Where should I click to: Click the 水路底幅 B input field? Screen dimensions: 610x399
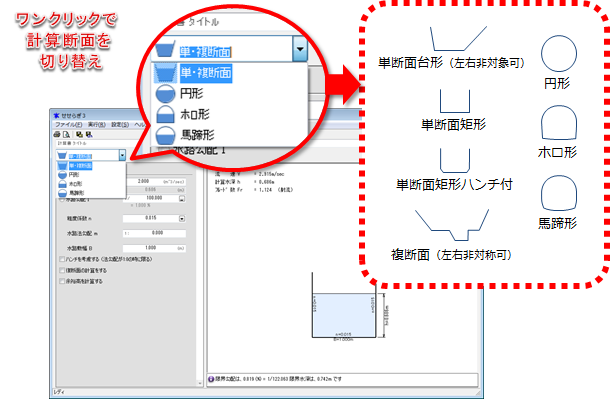tap(154, 248)
